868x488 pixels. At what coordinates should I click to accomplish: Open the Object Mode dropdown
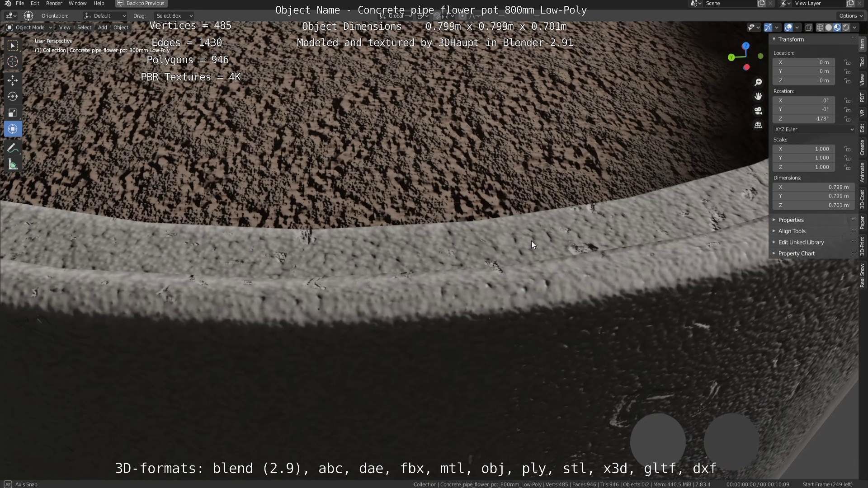[30, 28]
